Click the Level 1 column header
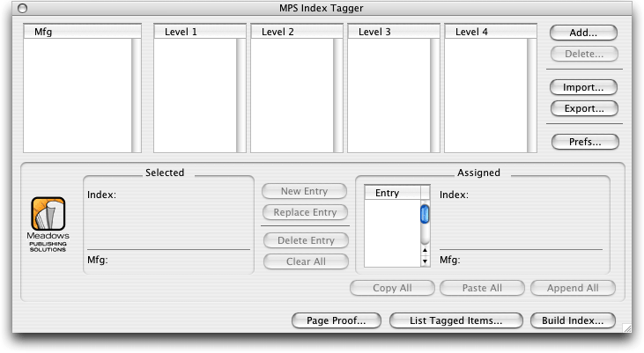The width and height of the screenshot is (644, 353). tap(200, 32)
